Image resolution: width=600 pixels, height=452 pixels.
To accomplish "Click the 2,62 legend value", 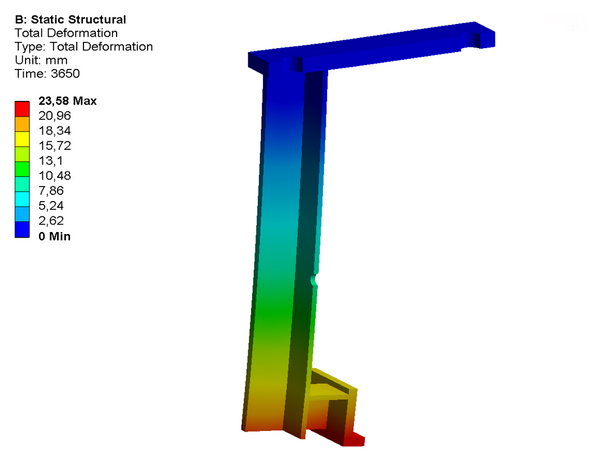I will (51, 221).
